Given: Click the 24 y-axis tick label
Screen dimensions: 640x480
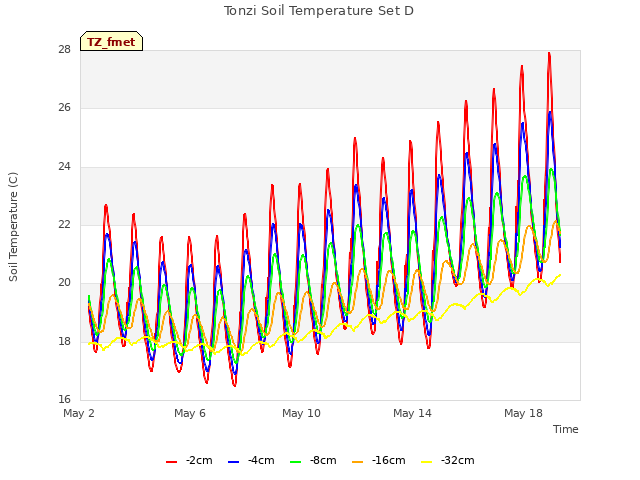Looking at the screenshot, I should click(x=64, y=167).
